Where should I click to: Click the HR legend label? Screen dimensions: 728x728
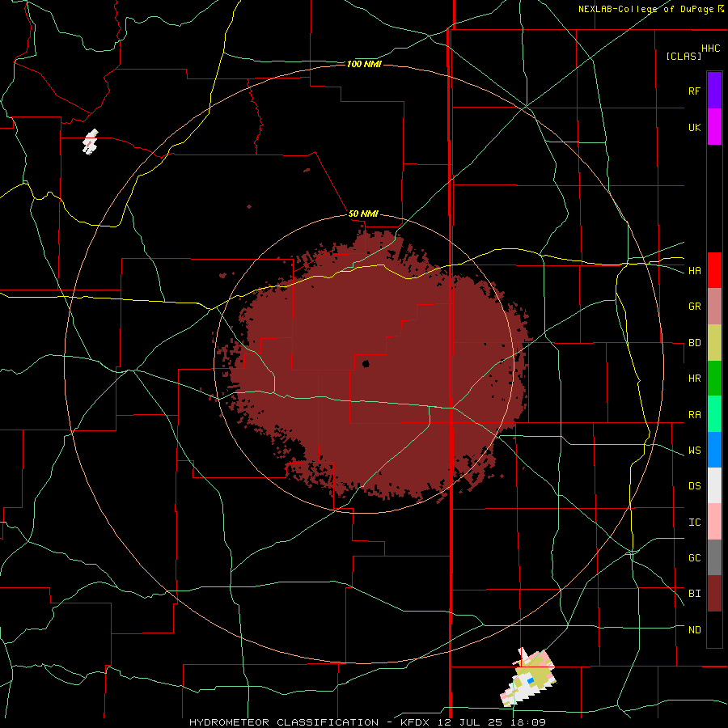click(694, 379)
